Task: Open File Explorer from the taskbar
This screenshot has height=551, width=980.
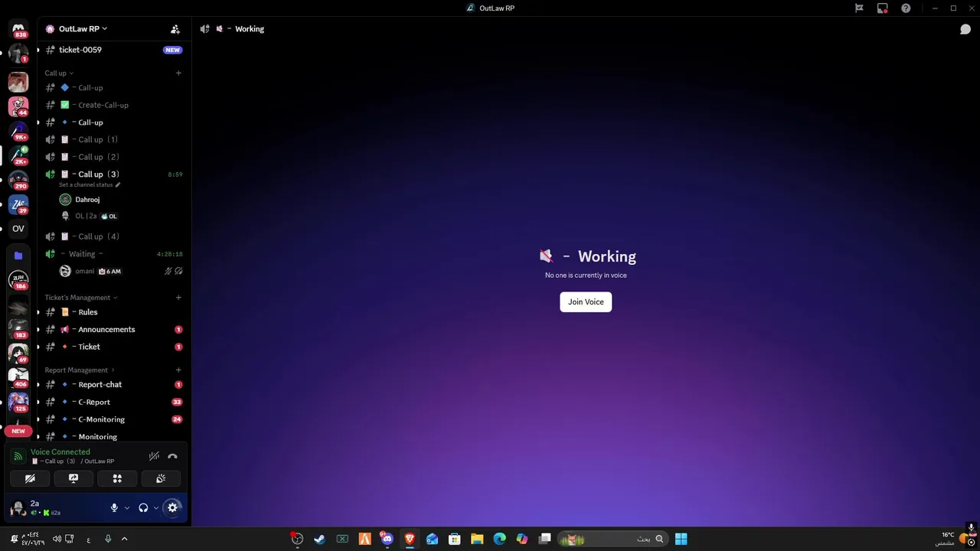Action: 477,539
